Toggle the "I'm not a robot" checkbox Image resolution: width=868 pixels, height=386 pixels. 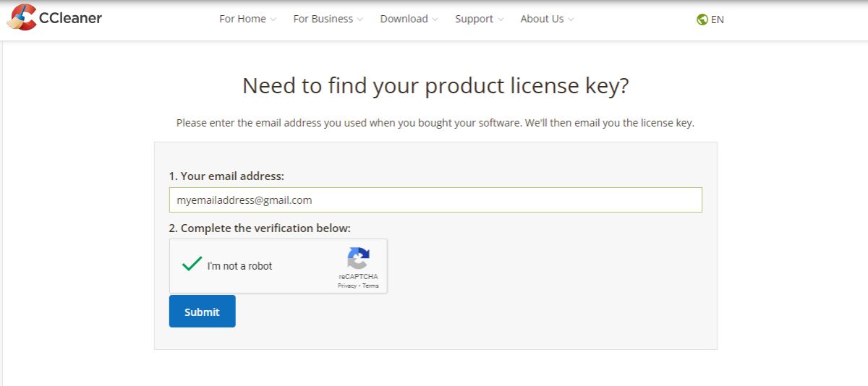192,264
